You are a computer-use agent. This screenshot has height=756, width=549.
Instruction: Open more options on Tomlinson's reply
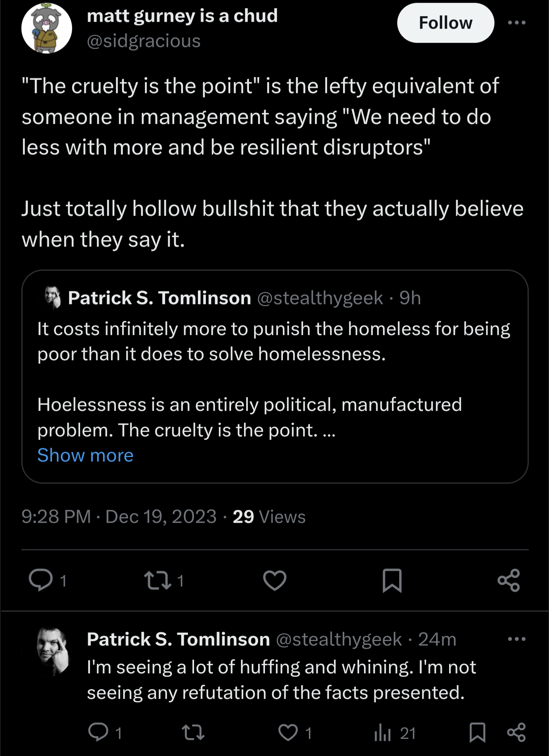[x=517, y=639]
